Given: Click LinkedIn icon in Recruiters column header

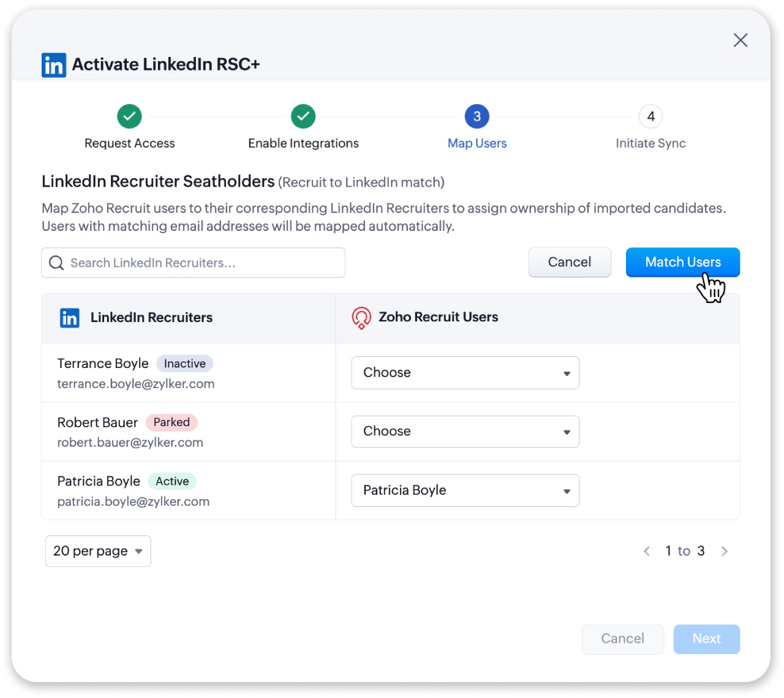Looking at the screenshot, I should (x=70, y=318).
